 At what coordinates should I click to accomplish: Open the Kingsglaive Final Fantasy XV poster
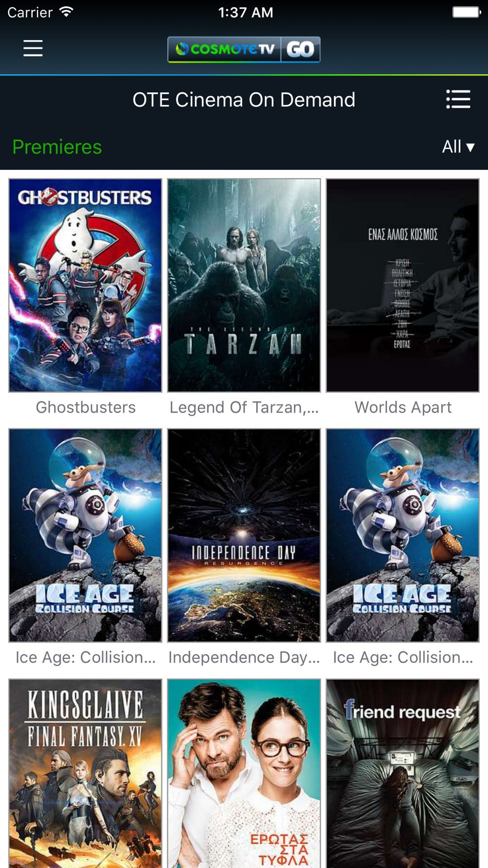click(x=85, y=773)
